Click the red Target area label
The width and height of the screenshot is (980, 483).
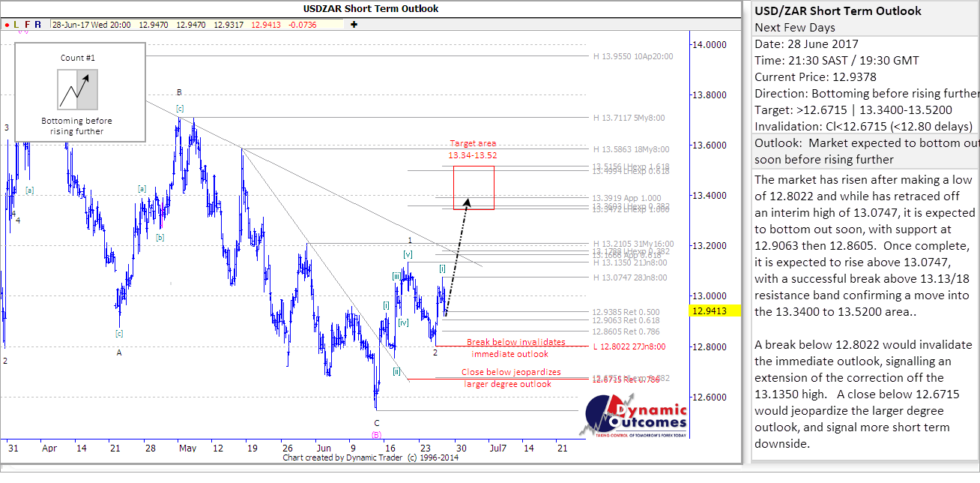coord(473,143)
